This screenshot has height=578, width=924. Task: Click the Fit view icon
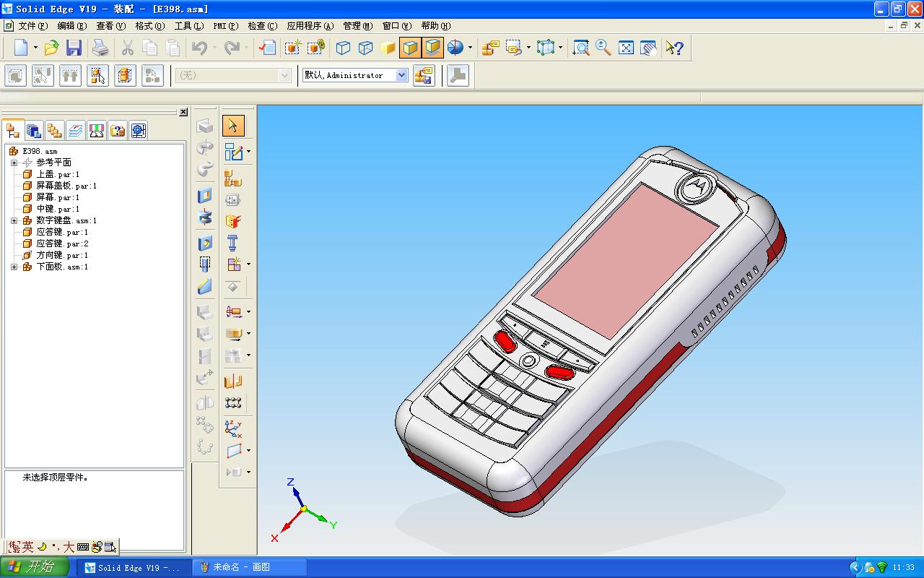[x=624, y=48]
